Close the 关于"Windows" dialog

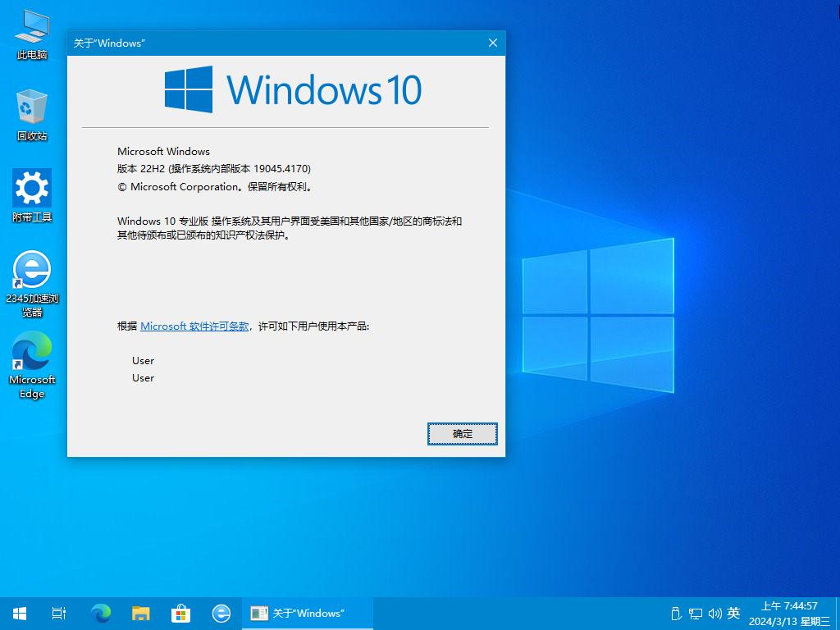pos(493,43)
